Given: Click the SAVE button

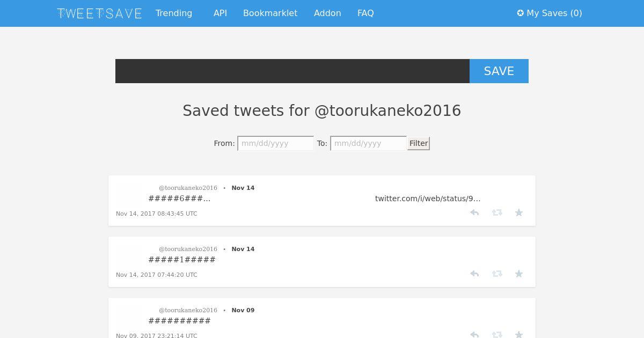Looking at the screenshot, I should click(x=499, y=71).
